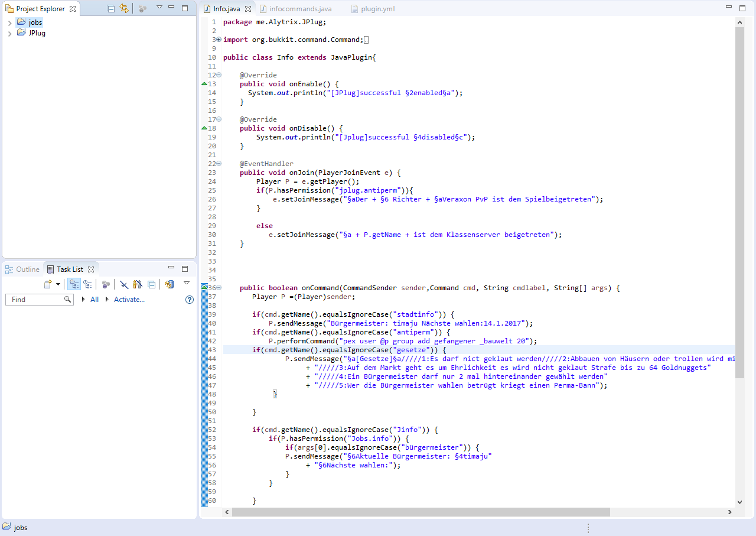Collapse the onEnable block at line 12
The height and width of the screenshot is (536, 756).
coord(219,75)
